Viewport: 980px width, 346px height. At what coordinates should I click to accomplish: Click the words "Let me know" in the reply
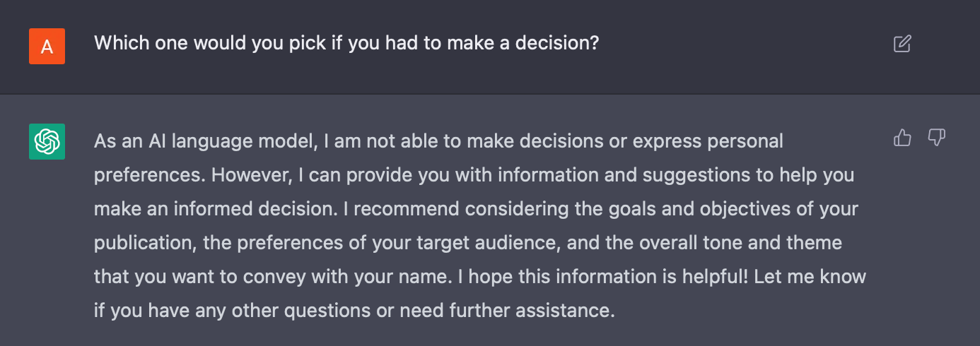click(810, 277)
